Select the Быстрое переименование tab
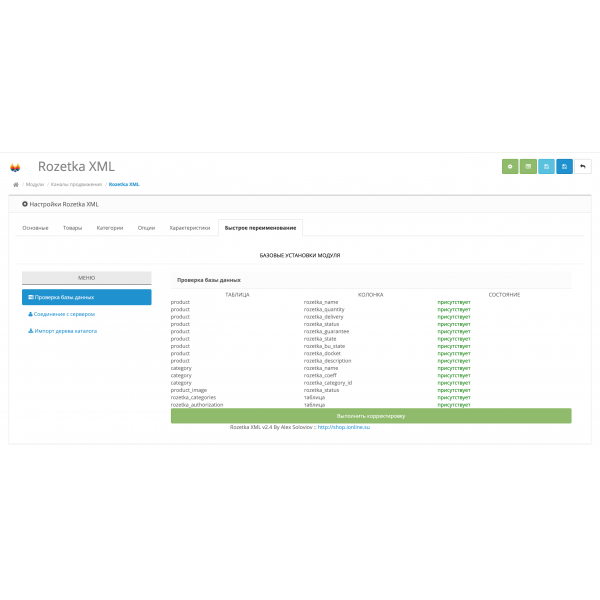The image size is (600, 600). [x=260, y=228]
